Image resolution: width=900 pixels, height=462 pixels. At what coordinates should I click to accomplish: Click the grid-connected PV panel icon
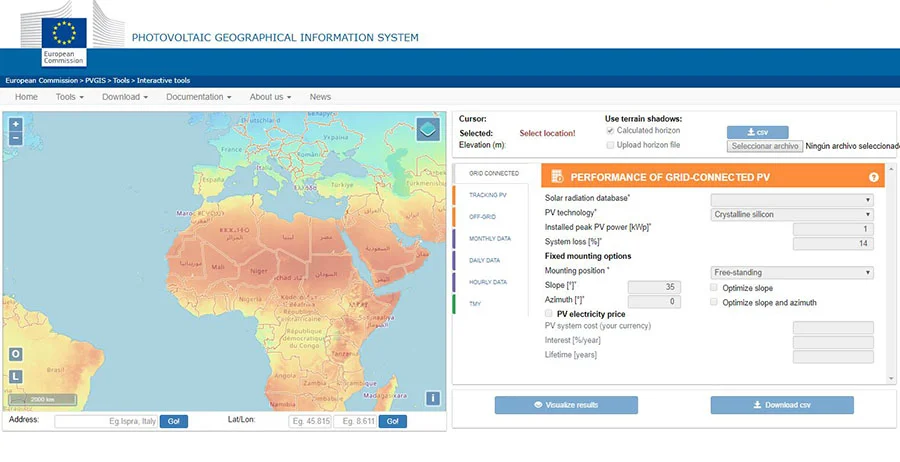coord(557,177)
